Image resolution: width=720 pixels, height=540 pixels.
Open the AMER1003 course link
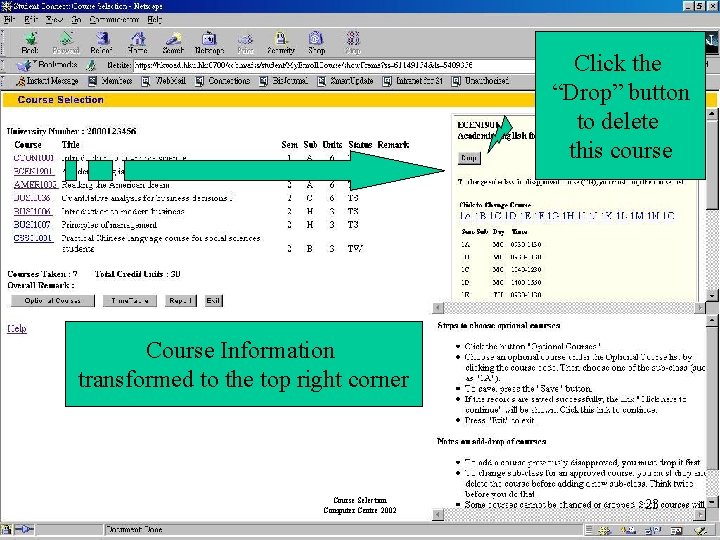[x=35, y=185]
